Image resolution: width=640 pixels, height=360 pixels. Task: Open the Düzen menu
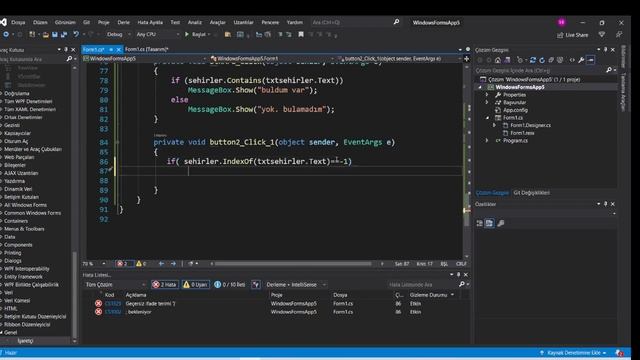click(x=40, y=22)
